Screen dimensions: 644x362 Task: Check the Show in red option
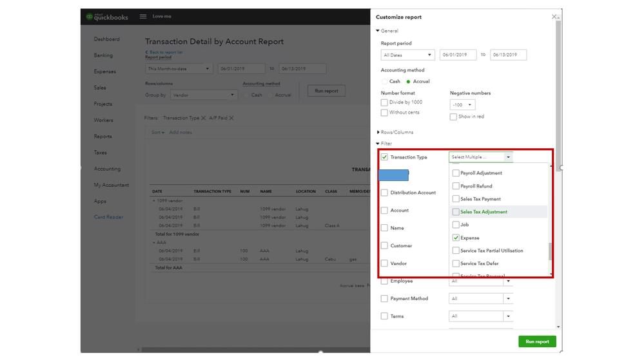(454, 117)
